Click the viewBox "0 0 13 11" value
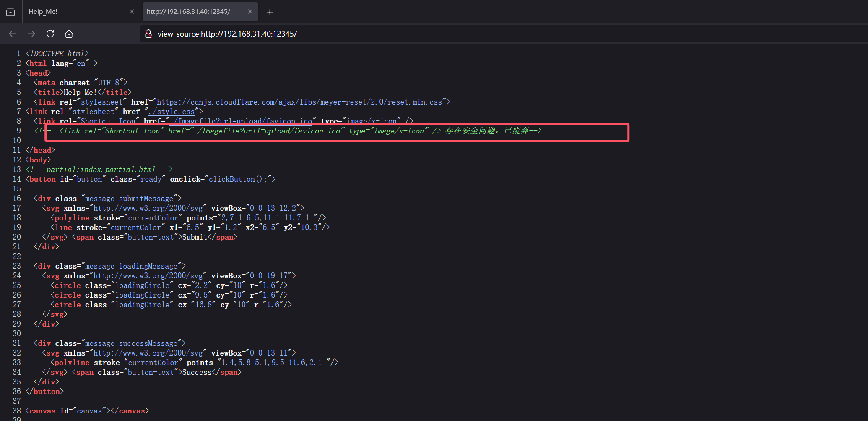The height and width of the screenshot is (421, 868). pos(269,353)
